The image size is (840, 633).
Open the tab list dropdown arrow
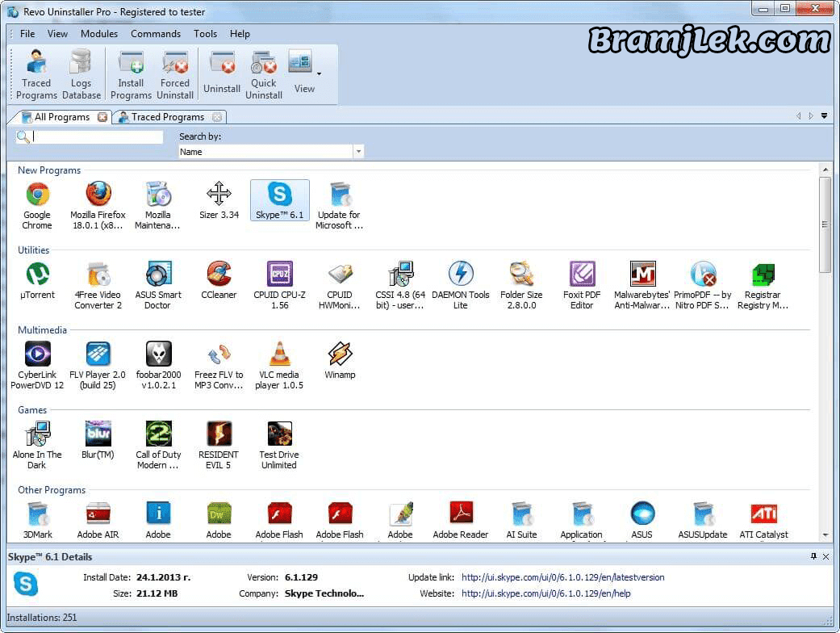[x=824, y=115]
